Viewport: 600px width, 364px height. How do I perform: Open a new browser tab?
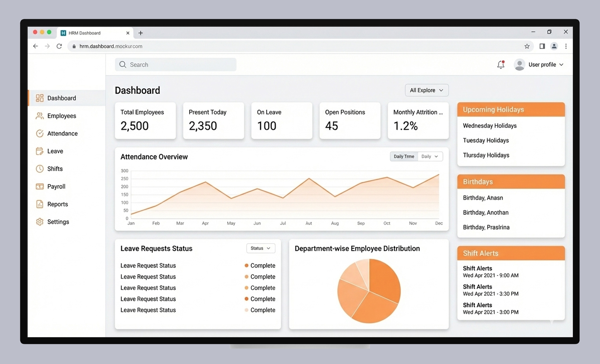click(x=141, y=33)
